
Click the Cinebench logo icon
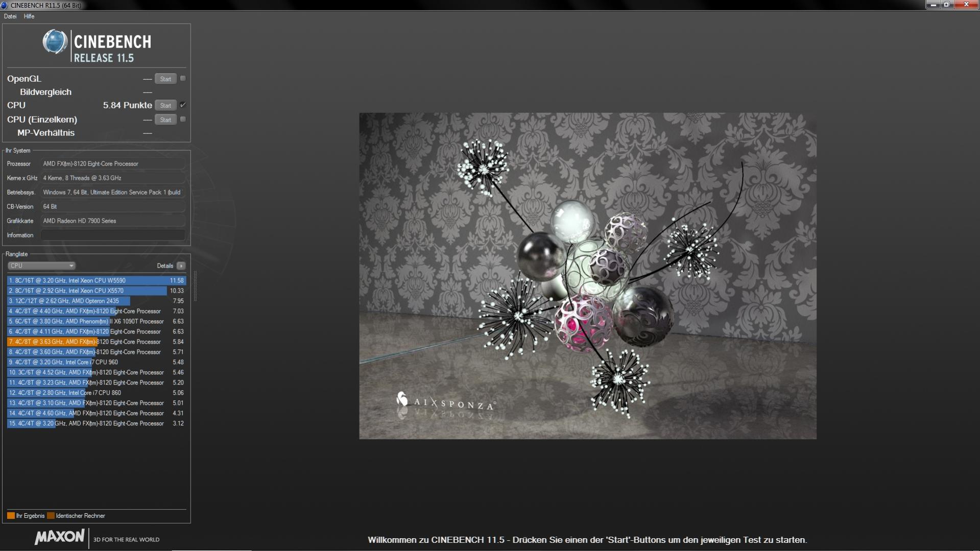(55, 42)
